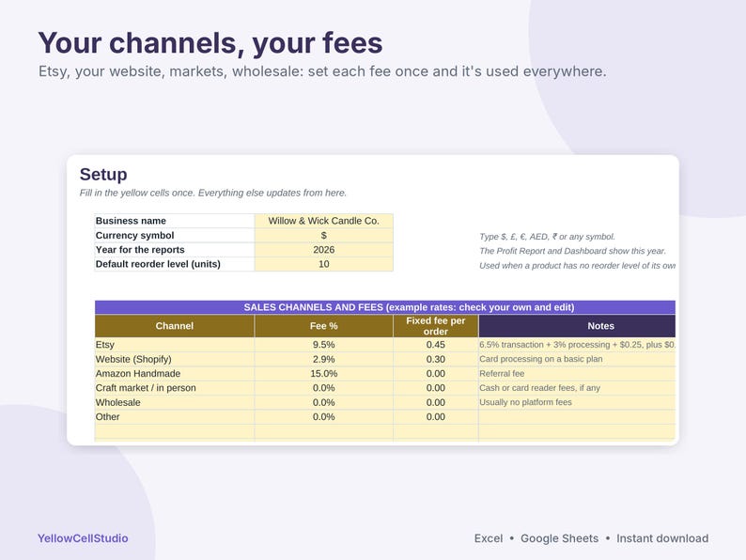The width and height of the screenshot is (746, 560).
Task: Click the 'Google Sheets' footer label
Action: point(560,538)
